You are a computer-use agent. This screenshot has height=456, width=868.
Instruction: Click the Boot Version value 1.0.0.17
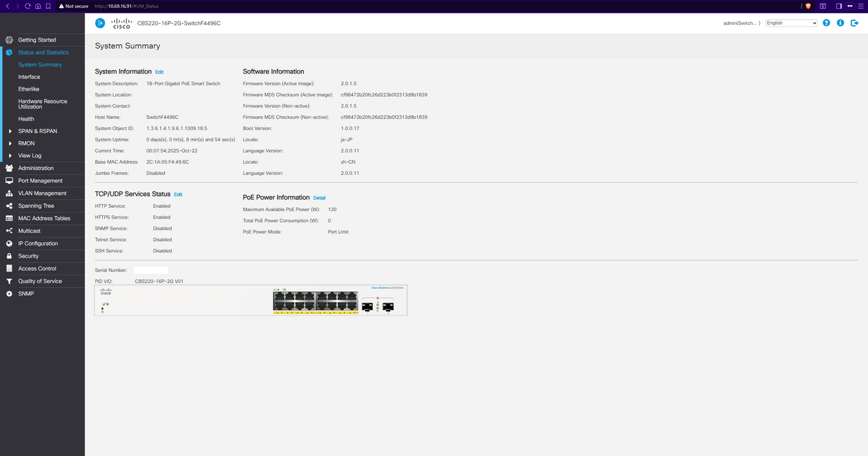tap(350, 128)
